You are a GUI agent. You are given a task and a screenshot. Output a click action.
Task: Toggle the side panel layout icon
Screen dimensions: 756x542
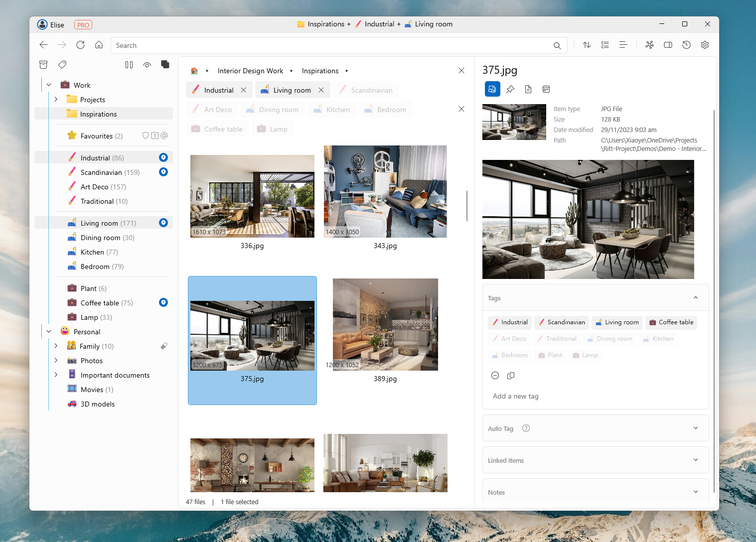(668, 45)
